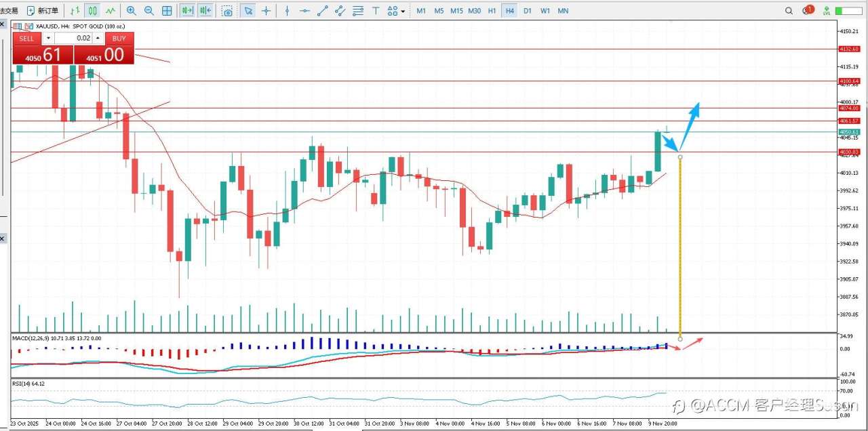The height and width of the screenshot is (431, 868).
Task: Select the H4 timeframe button
Action: pos(510,11)
